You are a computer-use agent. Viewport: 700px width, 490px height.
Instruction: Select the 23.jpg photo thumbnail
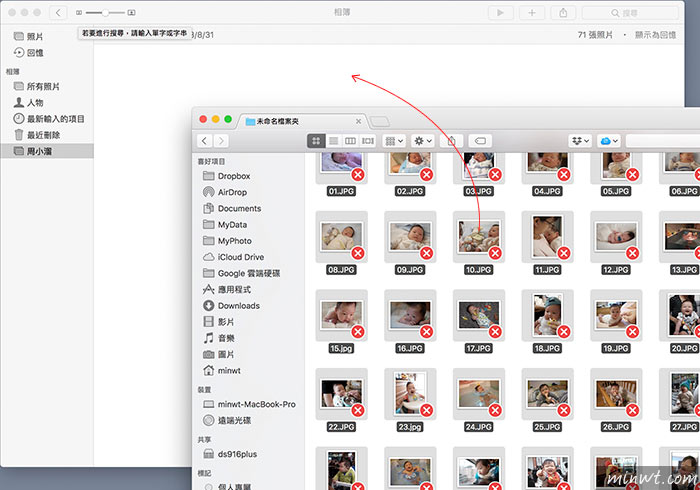click(x=410, y=394)
